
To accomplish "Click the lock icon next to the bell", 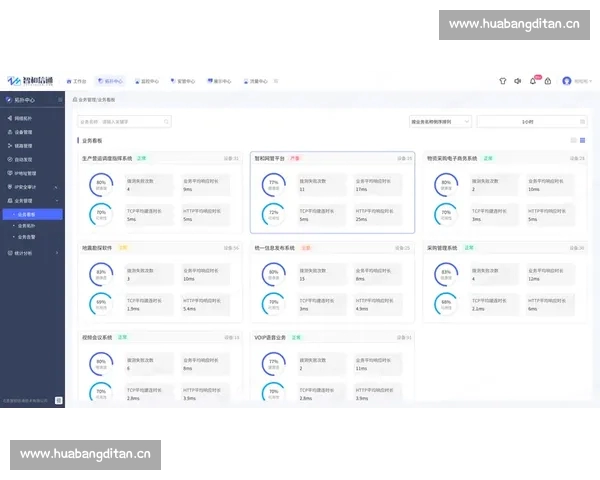I will click(548, 81).
